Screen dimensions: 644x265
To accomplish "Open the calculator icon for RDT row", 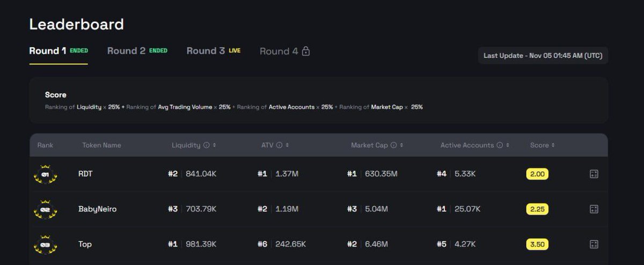I will (x=594, y=174).
